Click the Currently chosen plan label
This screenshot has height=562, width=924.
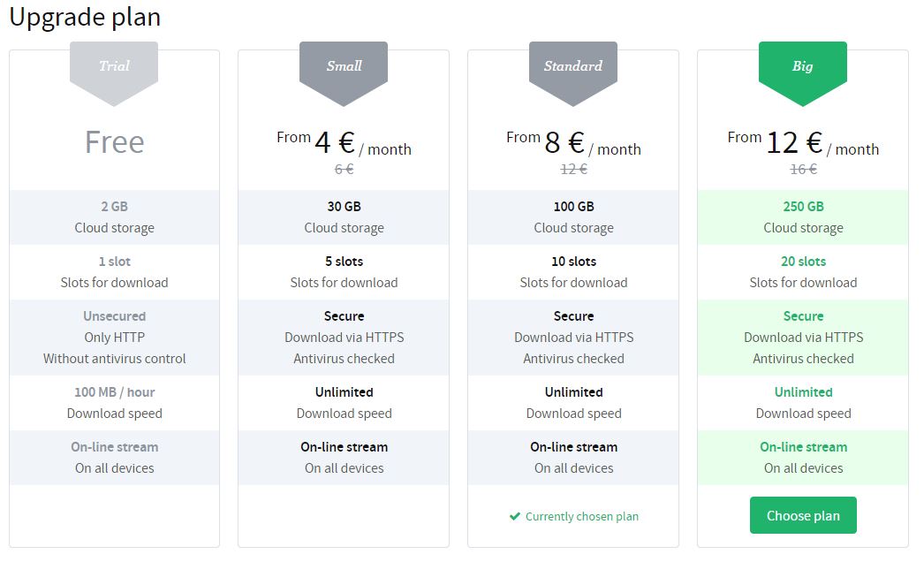tap(581, 517)
